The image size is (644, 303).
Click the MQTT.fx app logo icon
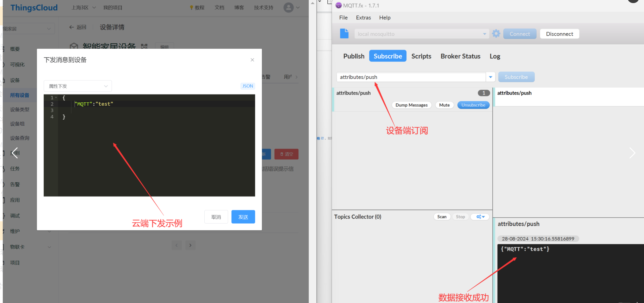[339, 5]
